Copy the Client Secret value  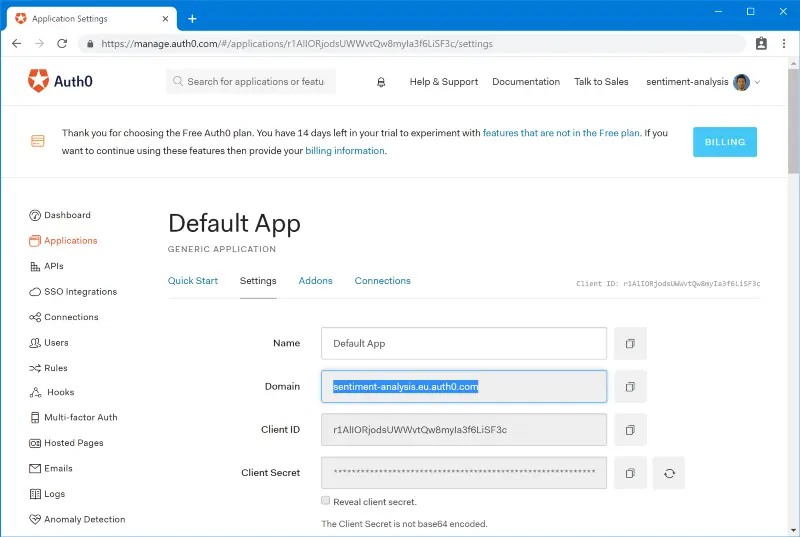[630, 473]
